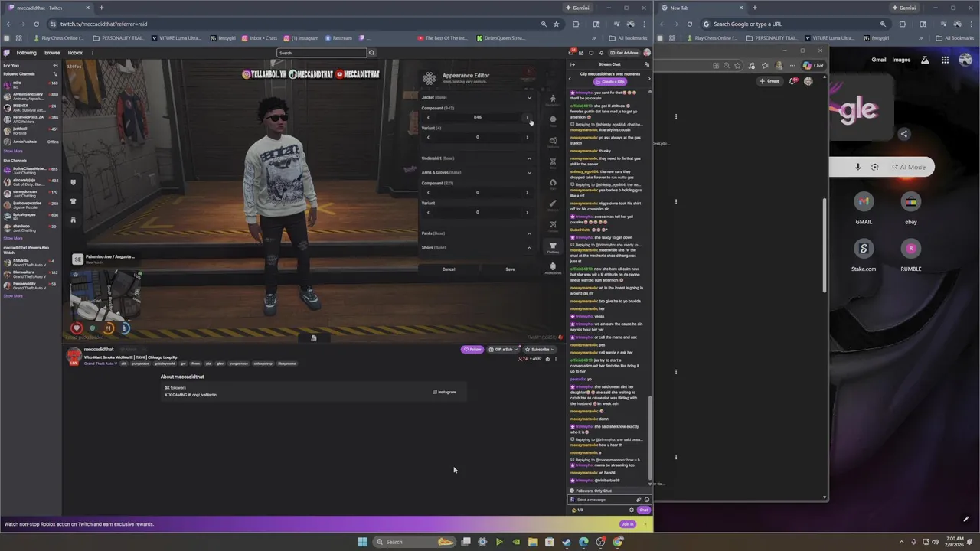
Task: Show next clip with the right chevron
Action: 649,78
